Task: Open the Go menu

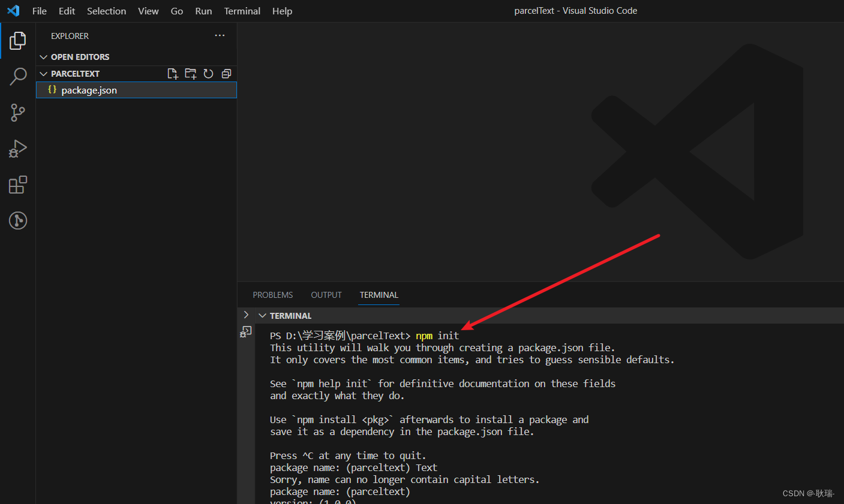Action: click(177, 11)
